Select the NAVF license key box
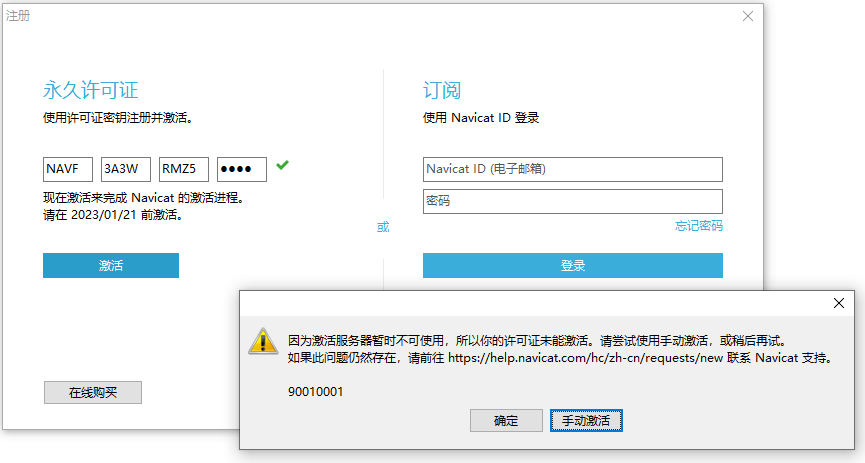Image resolution: width=865 pixels, height=463 pixels. click(68, 169)
